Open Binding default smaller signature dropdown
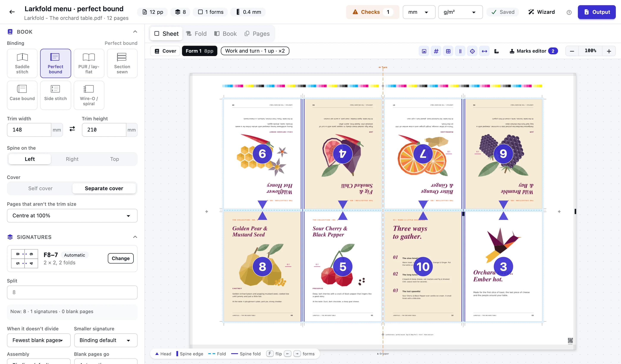 [x=106, y=340]
